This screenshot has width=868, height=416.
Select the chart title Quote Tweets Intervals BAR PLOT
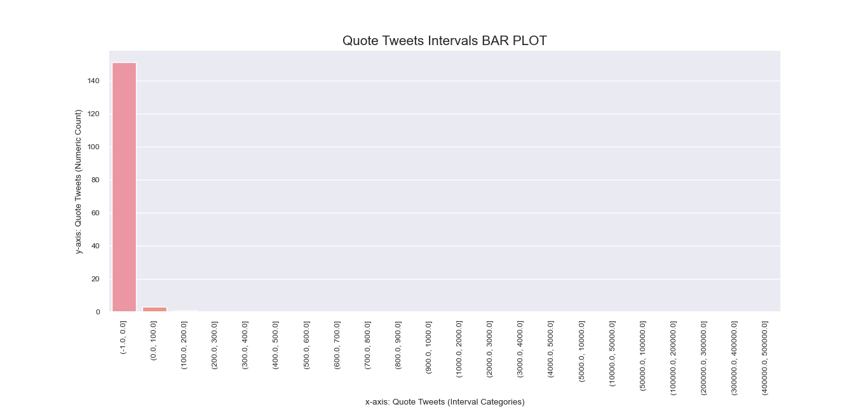(445, 41)
